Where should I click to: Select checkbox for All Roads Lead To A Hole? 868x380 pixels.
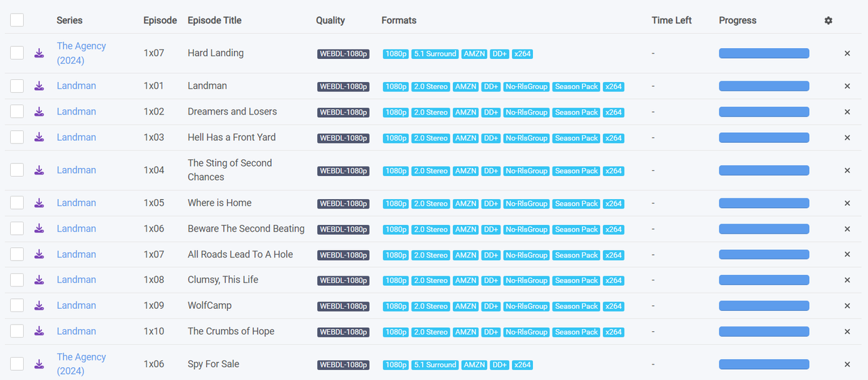[x=17, y=255]
